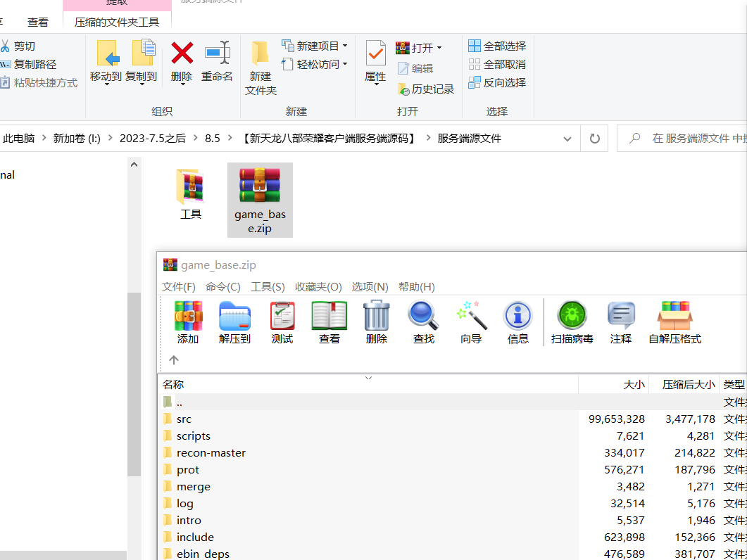Click Select none (全部取消) in ribbon
Screen dimensions: 747x560
click(x=497, y=64)
